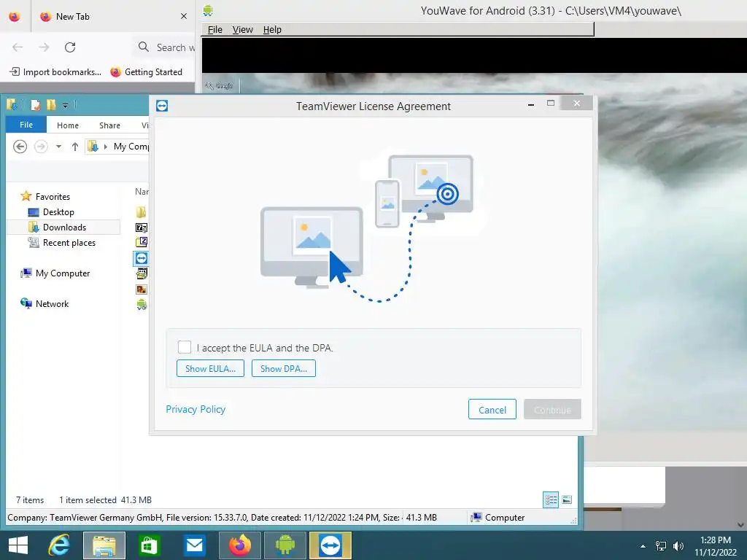Click the Google search widget in YouWave
The image size is (747, 560).
219,86
